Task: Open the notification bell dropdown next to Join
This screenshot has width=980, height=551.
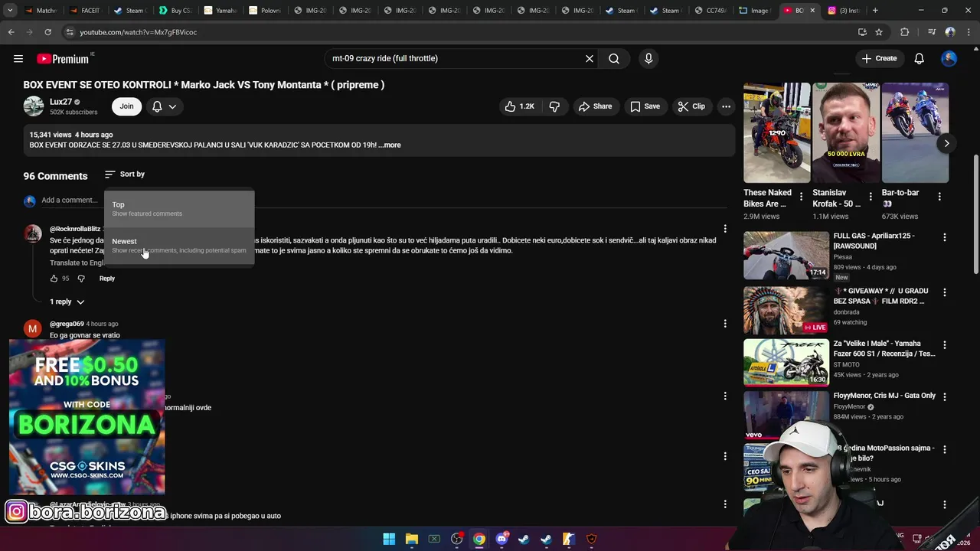Action: tap(165, 106)
